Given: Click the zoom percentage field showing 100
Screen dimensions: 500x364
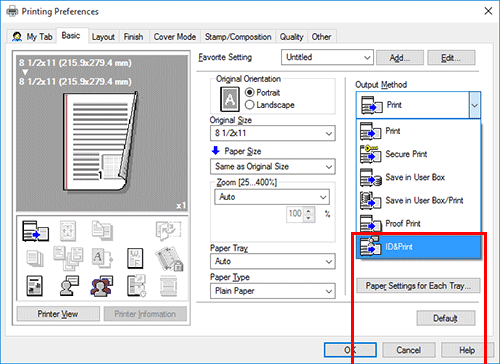Looking at the screenshot, I should (295, 215).
